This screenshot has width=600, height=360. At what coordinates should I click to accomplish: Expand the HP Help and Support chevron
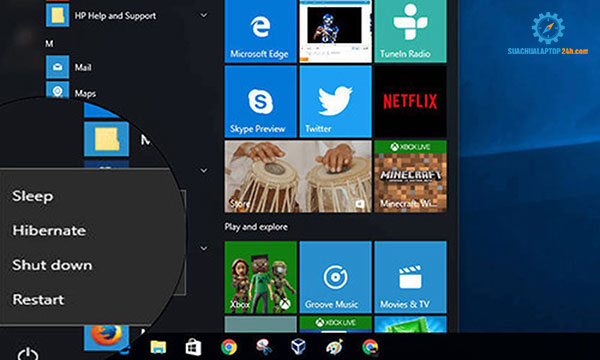(204, 15)
